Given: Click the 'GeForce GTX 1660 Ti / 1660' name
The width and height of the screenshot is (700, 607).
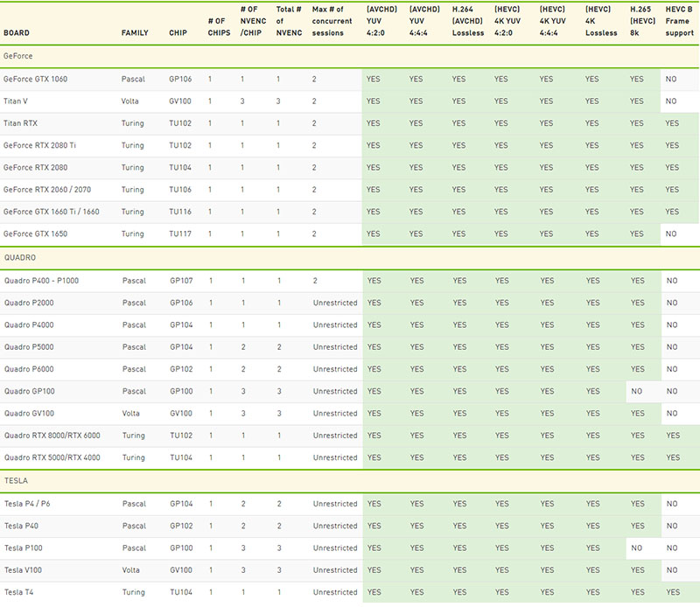Looking at the screenshot, I should (x=52, y=212).
